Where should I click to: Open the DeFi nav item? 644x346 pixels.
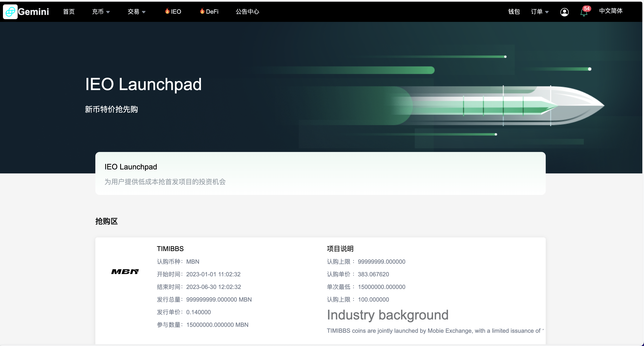(x=212, y=12)
